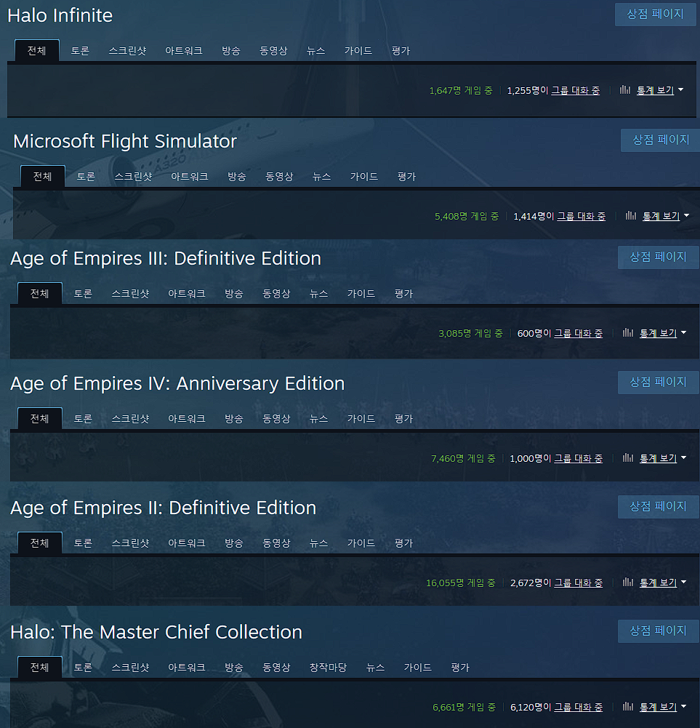Click the 통계 보기 link for Age of Empires III
Viewport: 700px width, 728px height.
(659, 333)
